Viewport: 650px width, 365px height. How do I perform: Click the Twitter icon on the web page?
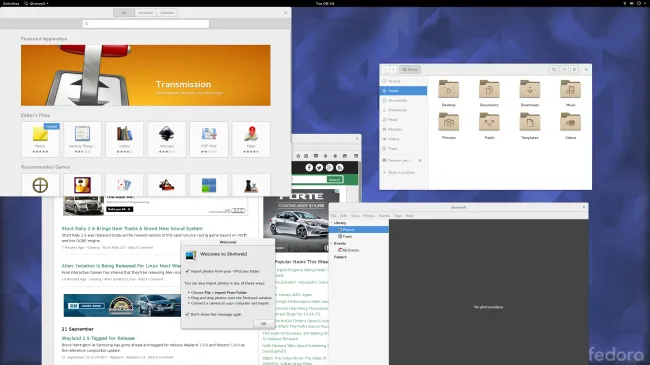[x=319, y=168]
